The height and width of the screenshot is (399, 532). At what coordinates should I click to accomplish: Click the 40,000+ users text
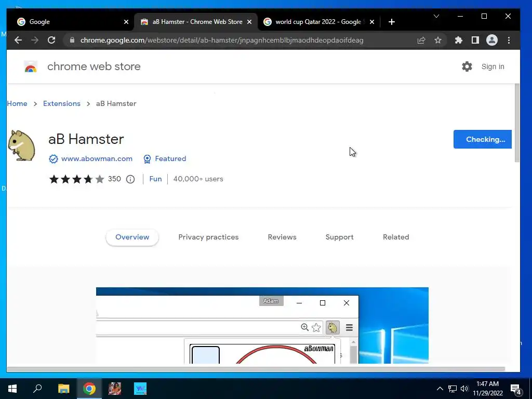(198, 179)
